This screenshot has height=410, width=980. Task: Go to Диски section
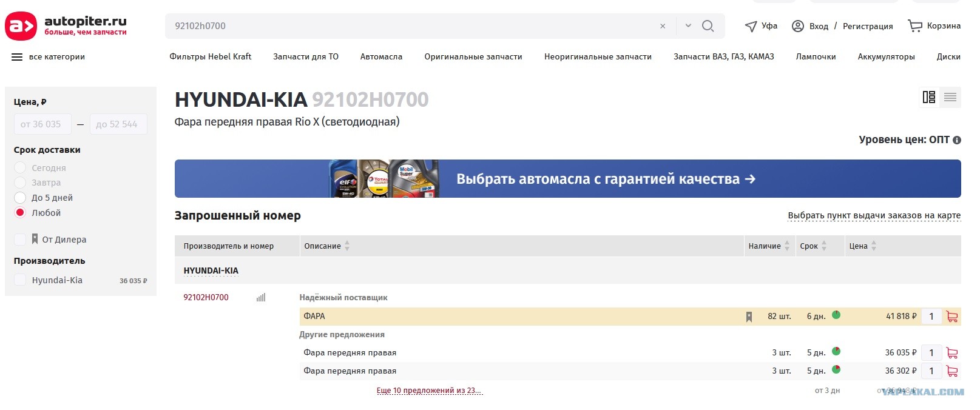[x=948, y=56]
